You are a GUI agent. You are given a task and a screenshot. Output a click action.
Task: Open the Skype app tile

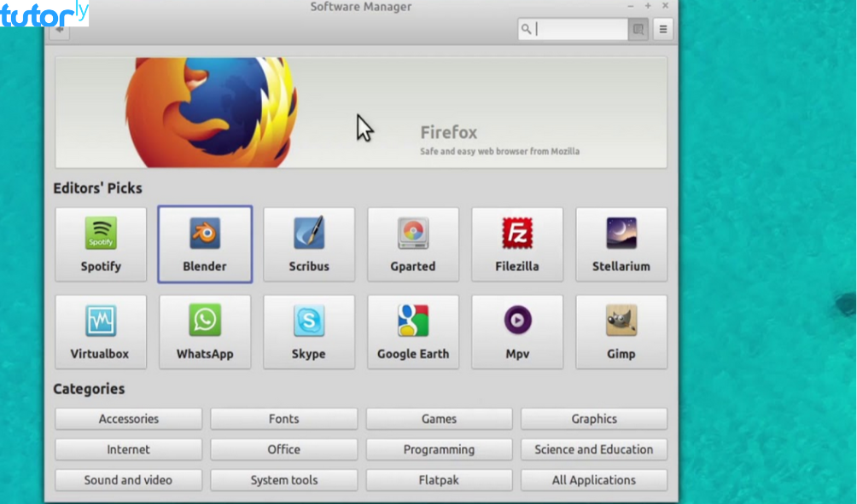[x=309, y=332]
